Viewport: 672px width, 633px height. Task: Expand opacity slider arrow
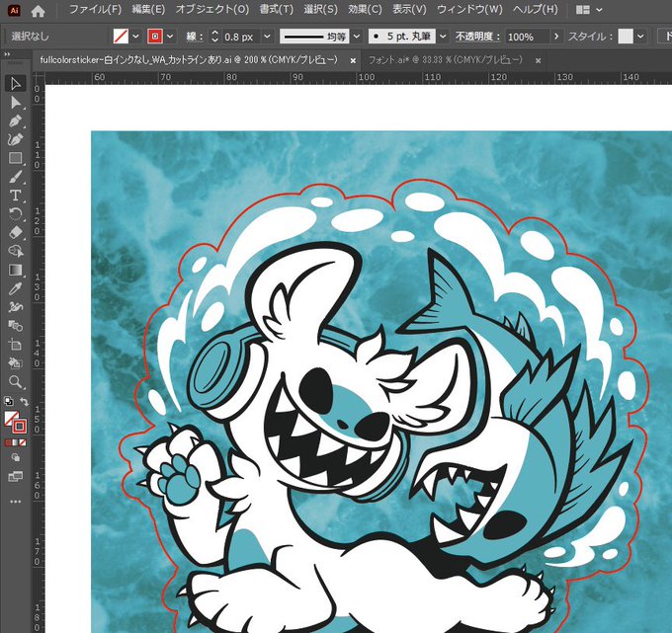tap(556, 37)
